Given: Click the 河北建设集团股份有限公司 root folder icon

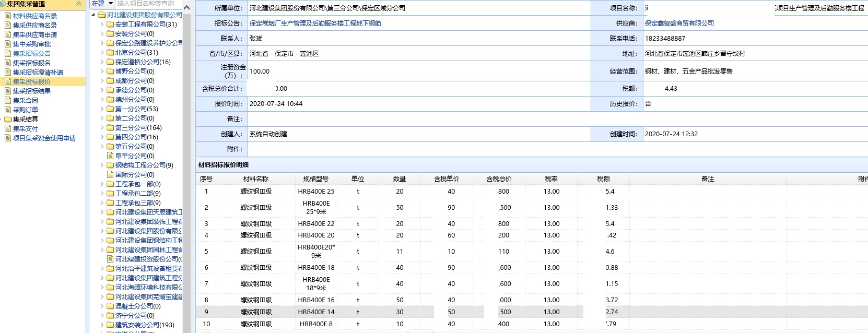Looking at the screenshot, I should coord(102,15).
